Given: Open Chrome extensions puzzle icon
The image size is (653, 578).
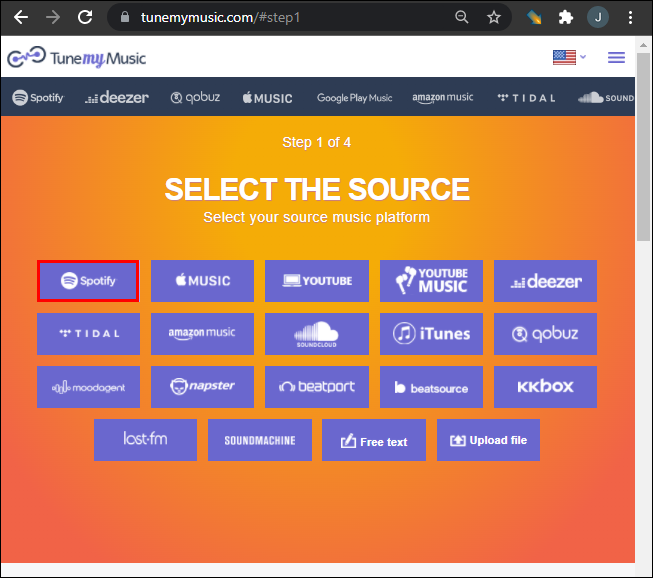Looking at the screenshot, I should 566,17.
